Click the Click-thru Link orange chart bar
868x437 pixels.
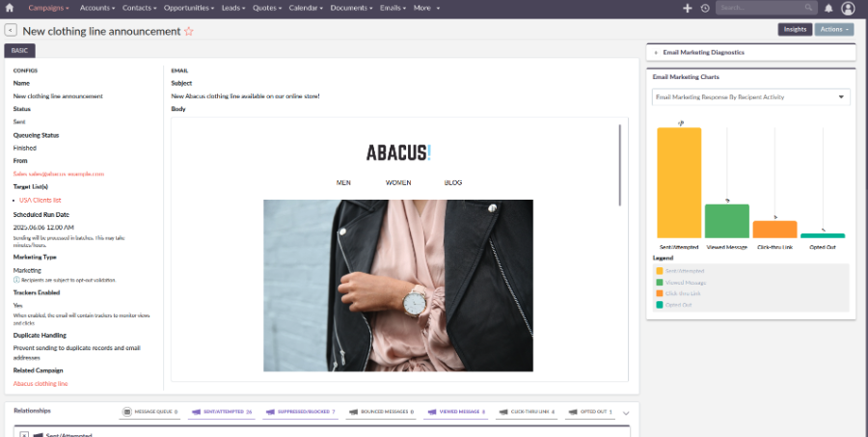774,230
